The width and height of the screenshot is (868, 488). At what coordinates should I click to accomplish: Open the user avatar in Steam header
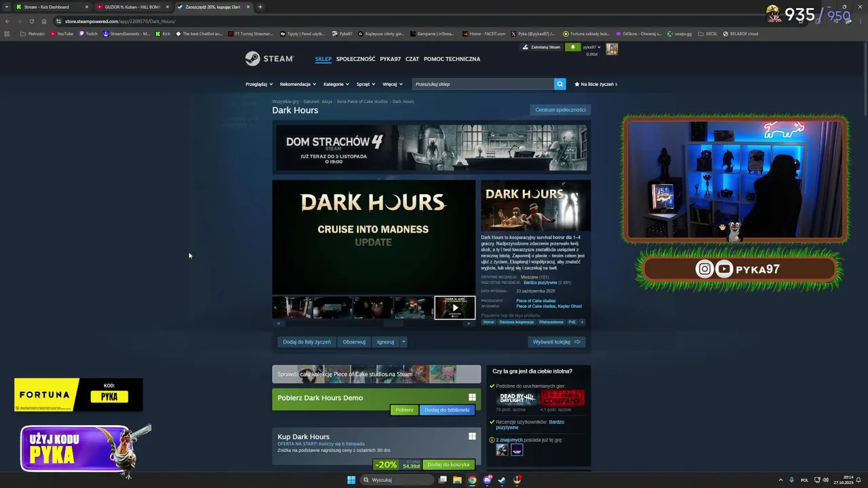click(612, 49)
